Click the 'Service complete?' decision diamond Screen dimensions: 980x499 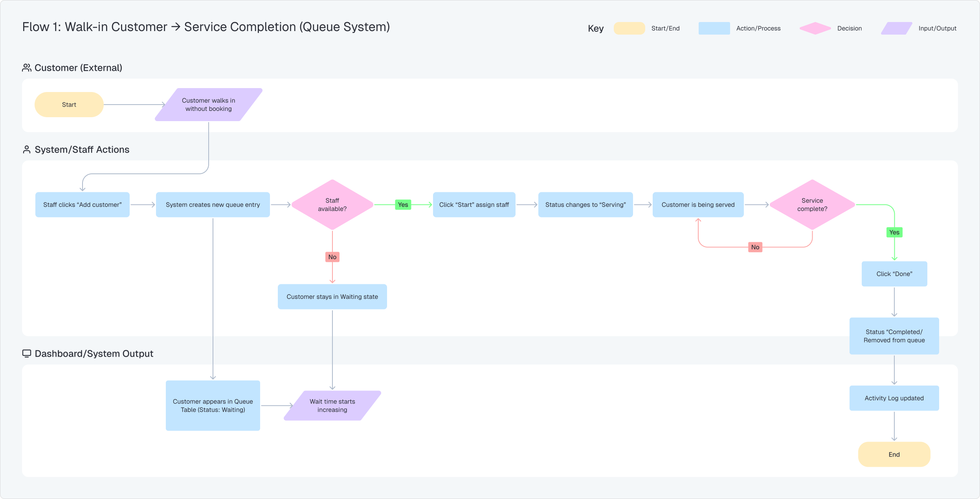[812, 204]
